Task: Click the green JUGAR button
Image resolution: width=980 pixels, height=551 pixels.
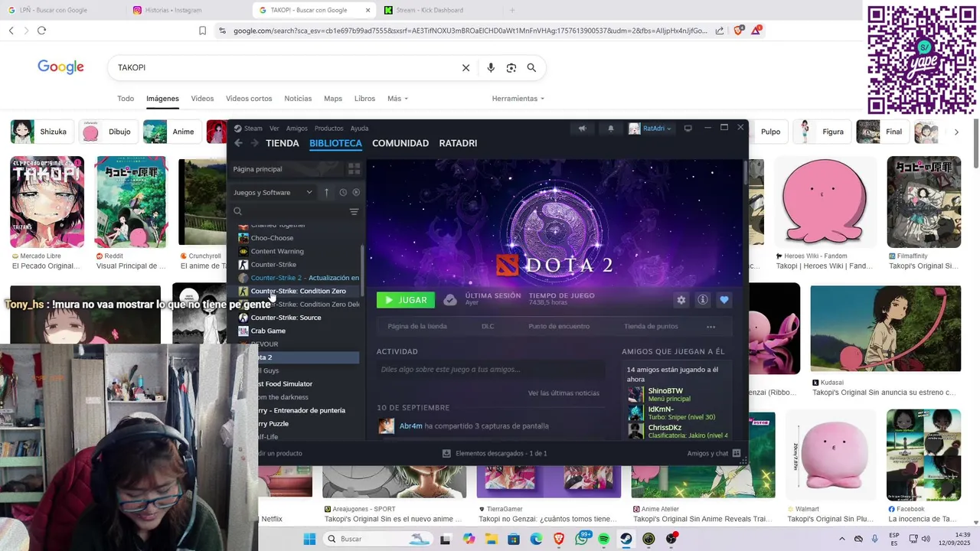Action: click(x=406, y=300)
